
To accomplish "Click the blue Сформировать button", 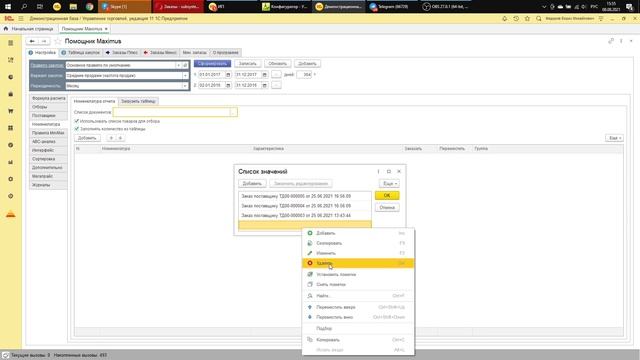I will [212, 64].
